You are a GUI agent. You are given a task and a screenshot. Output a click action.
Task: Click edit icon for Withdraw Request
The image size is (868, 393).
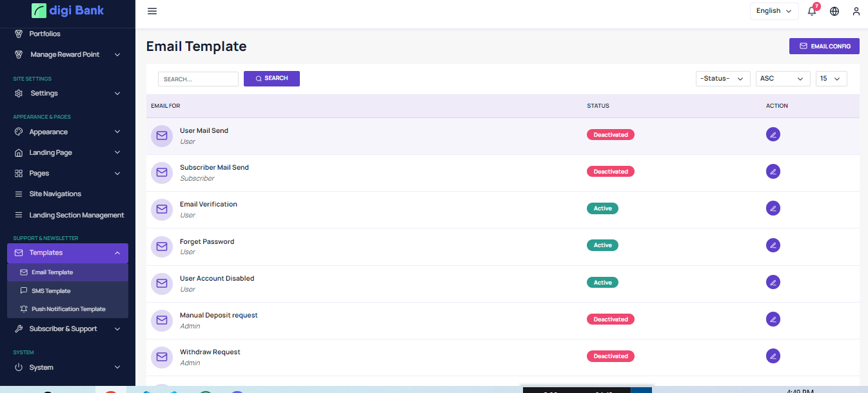773,356
